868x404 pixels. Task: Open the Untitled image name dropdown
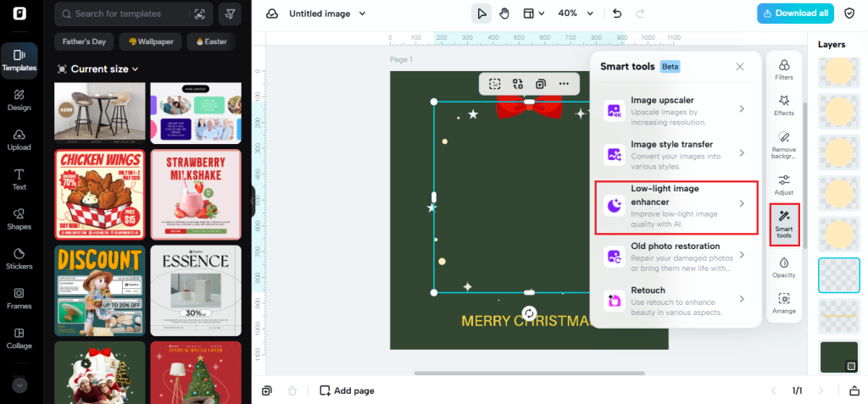coord(327,14)
